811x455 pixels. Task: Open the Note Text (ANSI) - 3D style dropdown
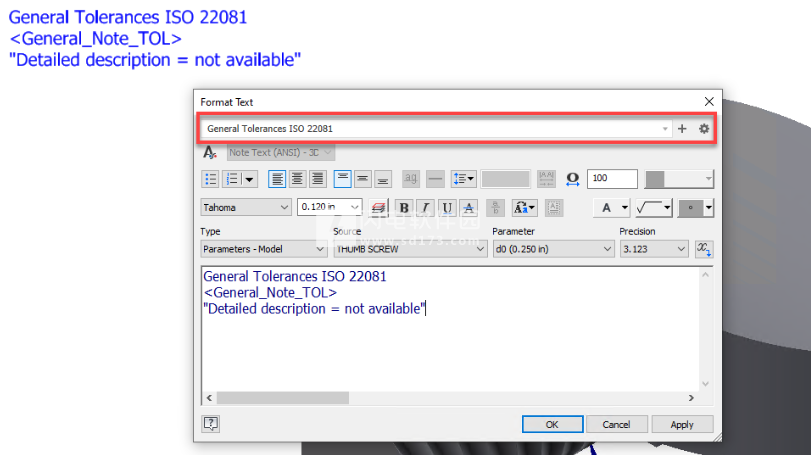coord(281,153)
